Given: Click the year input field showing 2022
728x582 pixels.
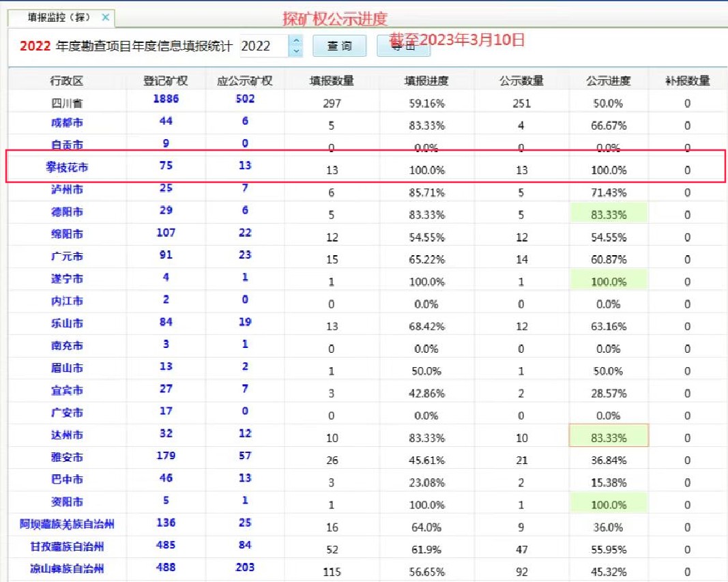Looking at the screenshot, I should pos(263,46).
